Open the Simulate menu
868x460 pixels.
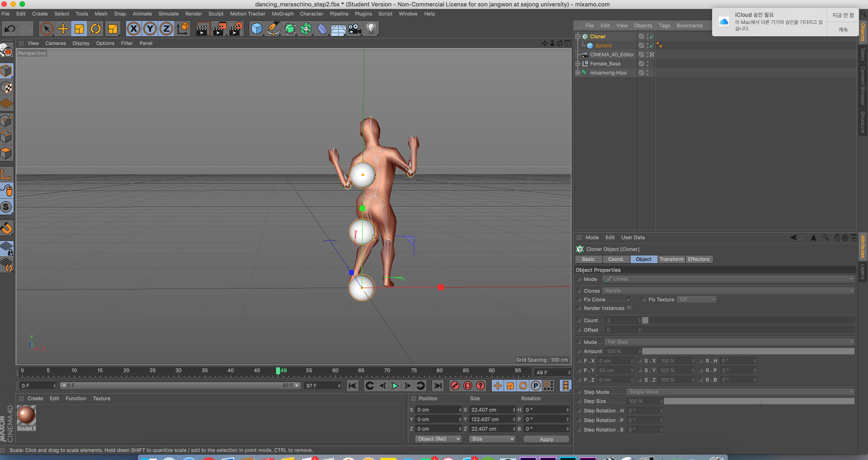coord(169,14)
